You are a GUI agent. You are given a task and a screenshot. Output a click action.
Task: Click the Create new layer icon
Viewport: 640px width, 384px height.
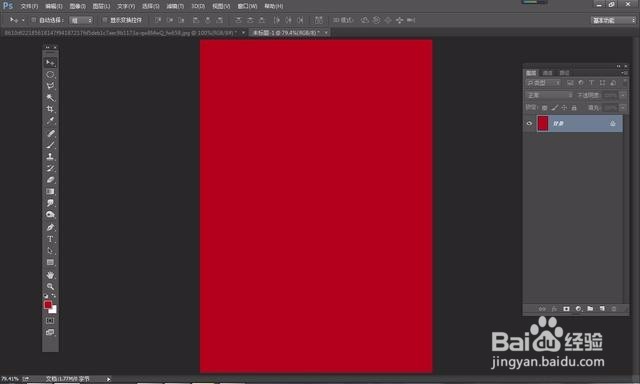[x=602, y=309]
